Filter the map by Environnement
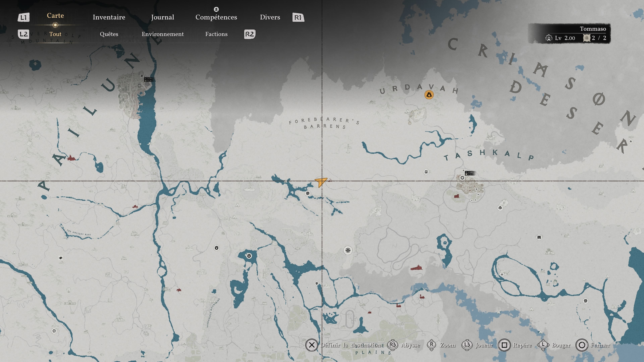This screenshot has height=362, width=644. tap(163, 34)
